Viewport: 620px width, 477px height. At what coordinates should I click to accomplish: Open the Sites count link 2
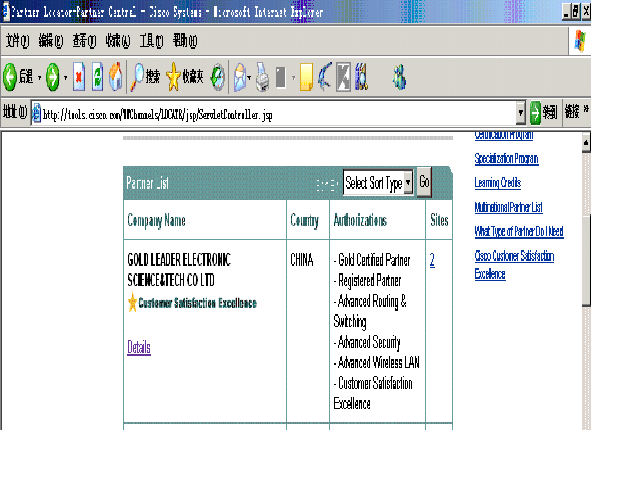pos(432,260)
